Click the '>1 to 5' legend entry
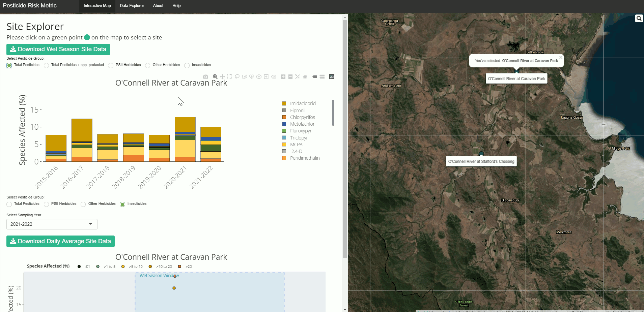 click(x=109, y=267)
